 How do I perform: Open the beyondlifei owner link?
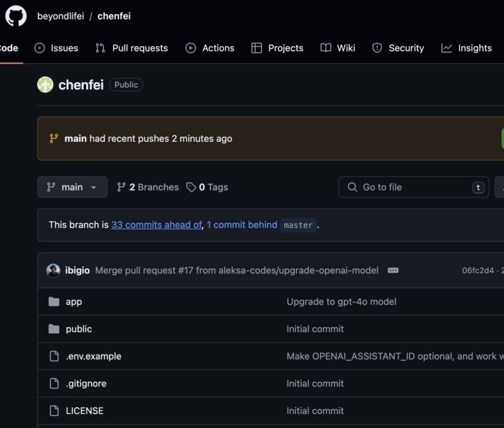click(60, 16)
